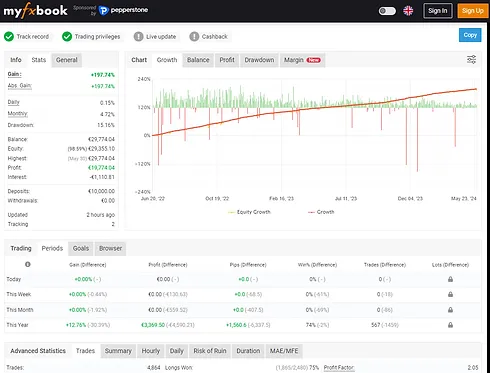
Task: Click the Sign In button
Action: coord(438,11)
